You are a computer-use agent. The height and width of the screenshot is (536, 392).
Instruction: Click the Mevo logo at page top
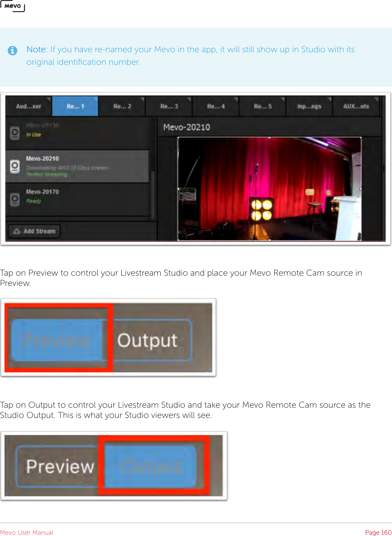click(13, 6)
